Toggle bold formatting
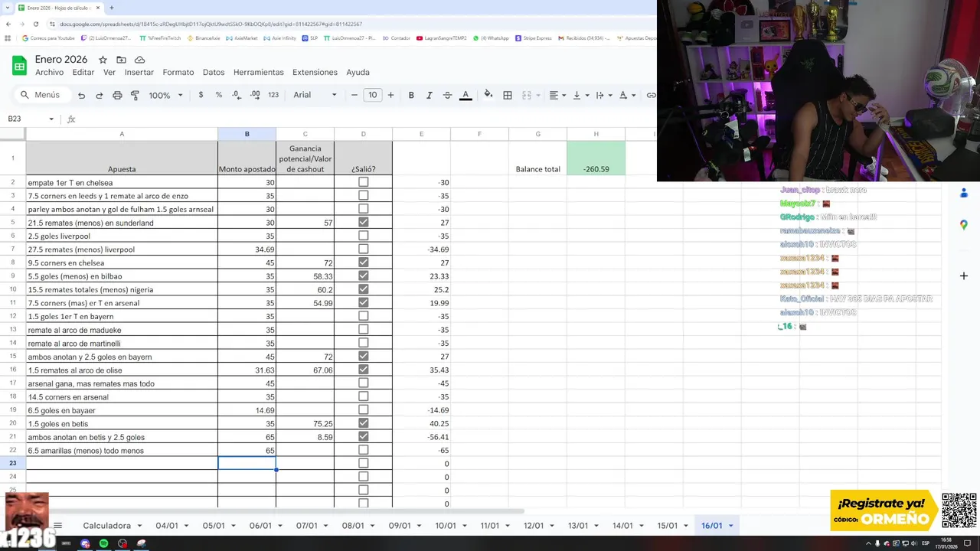This screenshot has height=551, width=980. pyautogui.click(x=411, y=95)
